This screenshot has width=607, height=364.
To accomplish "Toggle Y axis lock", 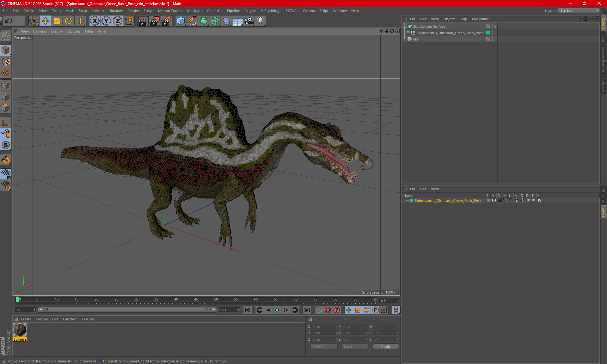I will click(106, 21).
